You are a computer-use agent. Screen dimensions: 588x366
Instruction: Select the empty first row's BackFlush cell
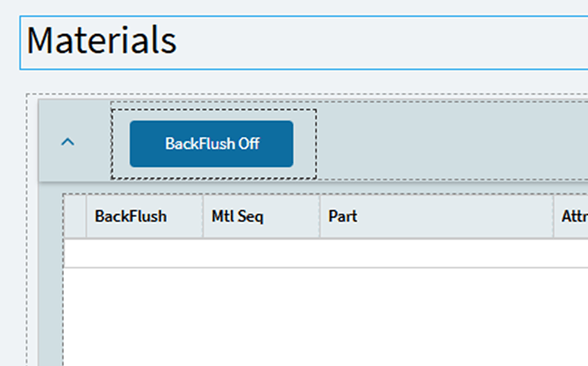tap(143, 254)
